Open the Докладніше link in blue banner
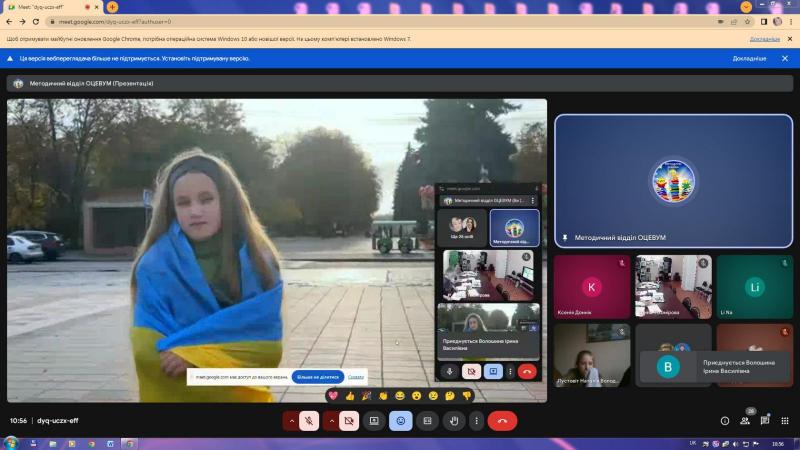 coord(749,59)
